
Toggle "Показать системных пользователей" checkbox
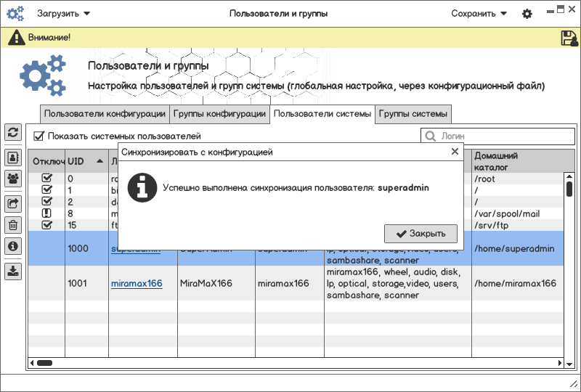(39, 136)
